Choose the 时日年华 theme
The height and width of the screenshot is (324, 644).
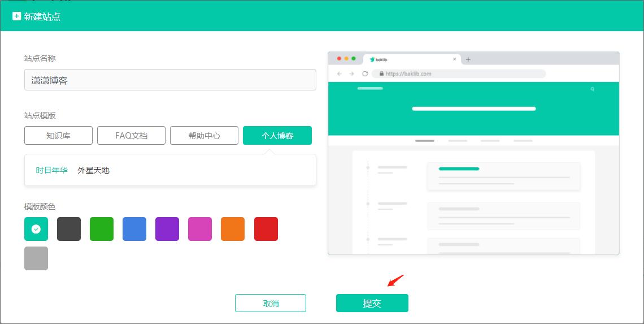tap(52, 170)
